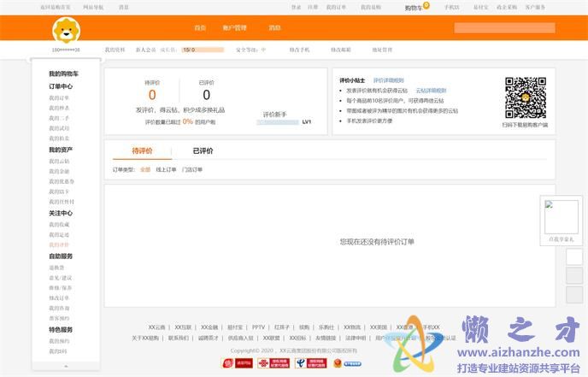
Task: Click the broken image gift thumbnail
Action: 562,217
